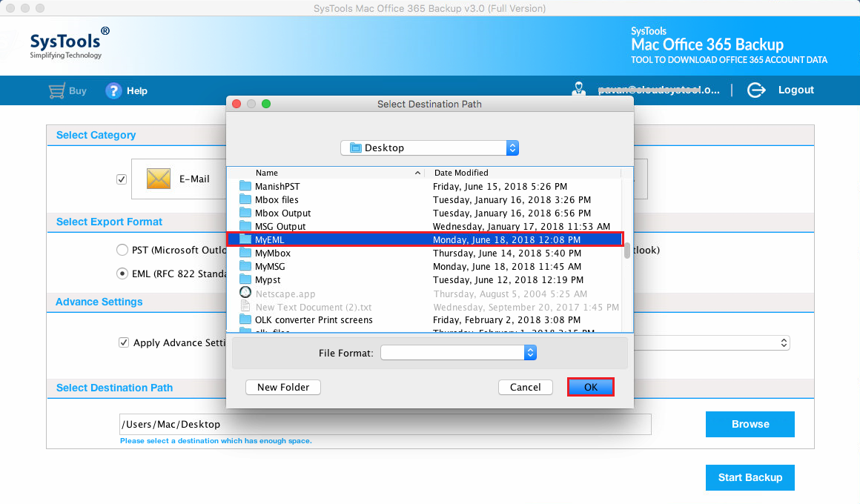This screenshot has width=860, height=504.
Task: Click the MSG Output folder icon
Action: (x=245, y=226)
